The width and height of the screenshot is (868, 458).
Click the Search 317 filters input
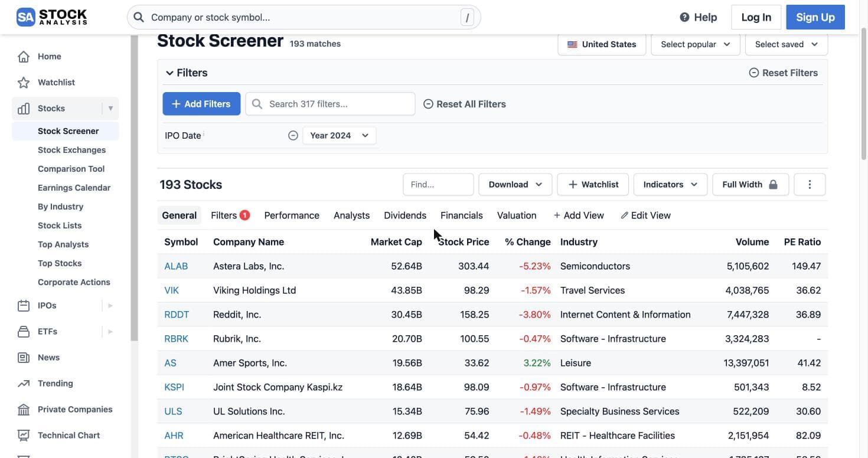(x=330, y=104)
